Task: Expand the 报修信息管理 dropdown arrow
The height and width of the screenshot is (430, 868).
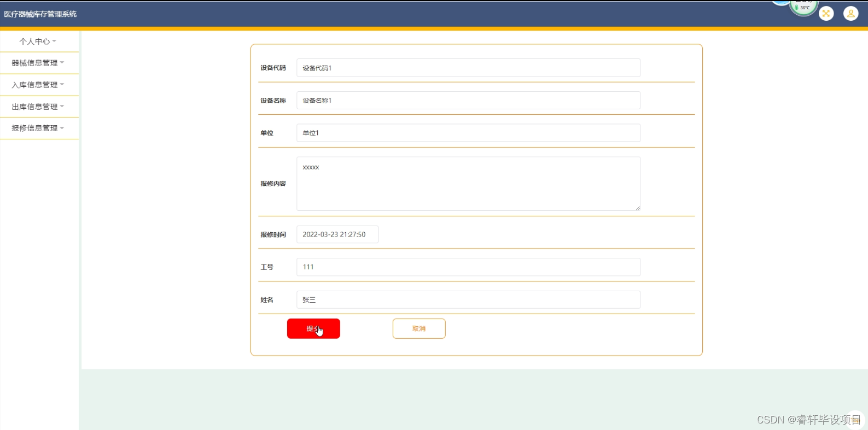Action: 62,128
